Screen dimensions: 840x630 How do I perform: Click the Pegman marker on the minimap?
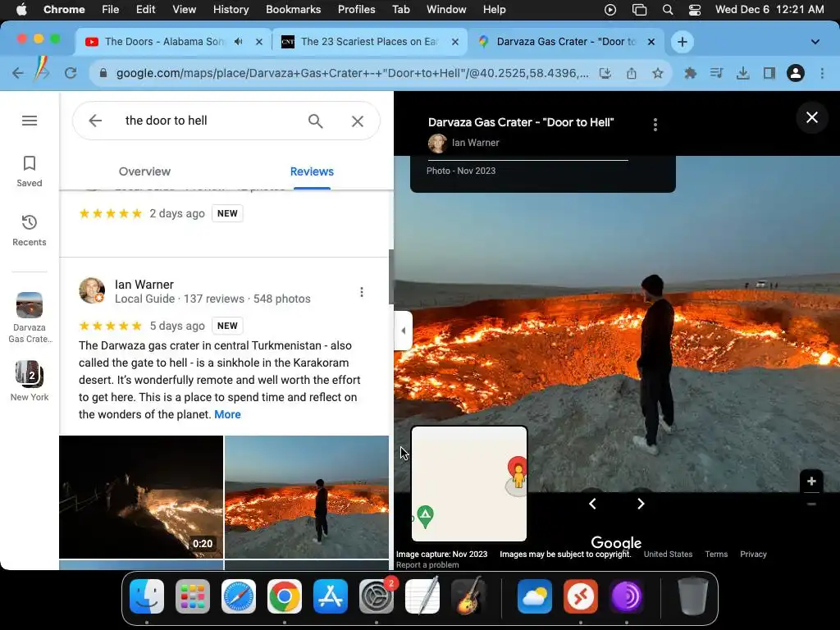[518, 475]
